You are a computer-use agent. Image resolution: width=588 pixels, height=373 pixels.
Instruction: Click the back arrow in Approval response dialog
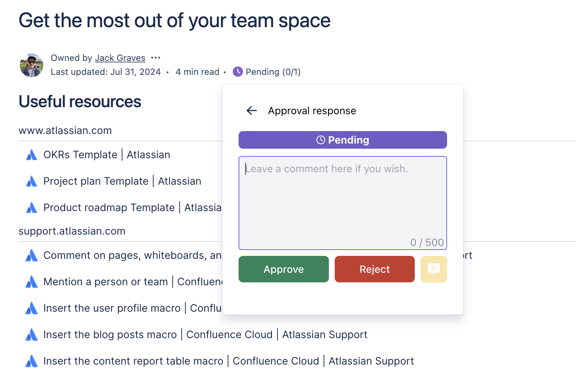pos(251,111)
